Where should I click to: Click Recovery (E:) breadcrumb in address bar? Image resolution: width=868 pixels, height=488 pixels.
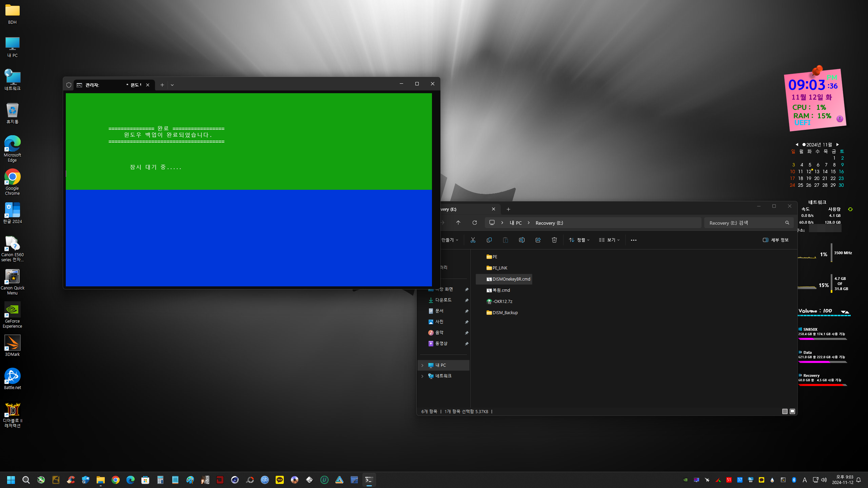(x=549, y=223)
